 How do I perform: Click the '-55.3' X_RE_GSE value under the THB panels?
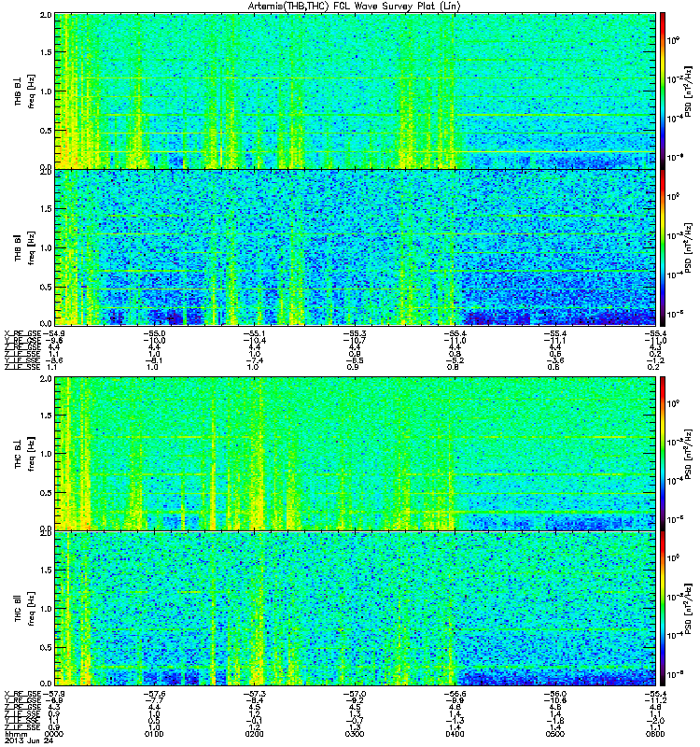click(x=355, y=333)
